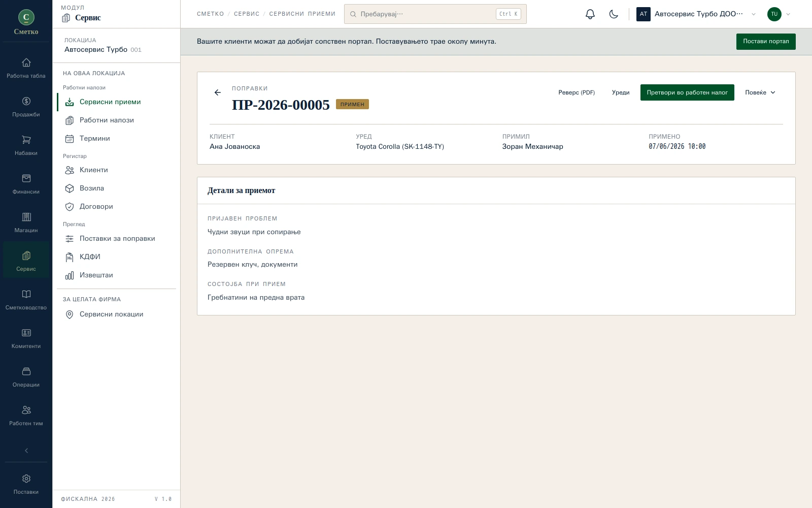812x508 pixels.
Task: Open the Финансии module icon
Action: [26, 178]
